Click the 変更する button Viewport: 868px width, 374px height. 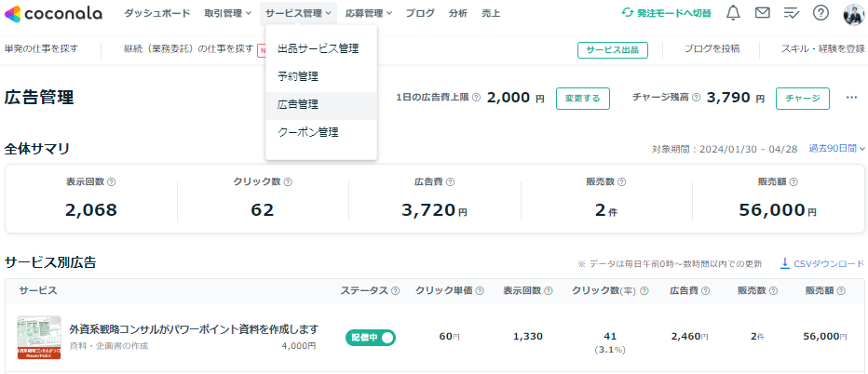coord(582,99)
